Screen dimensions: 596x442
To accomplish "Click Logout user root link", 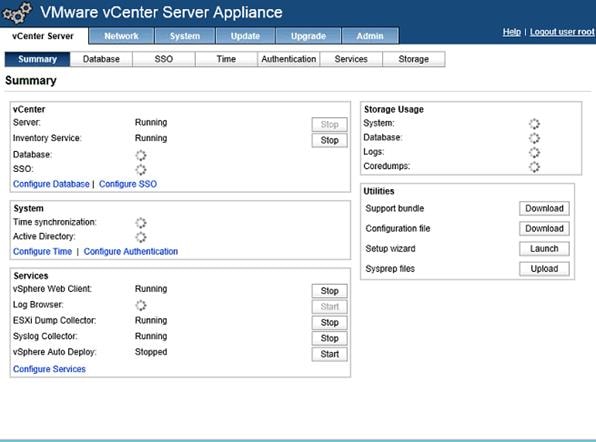I will 562,32.
